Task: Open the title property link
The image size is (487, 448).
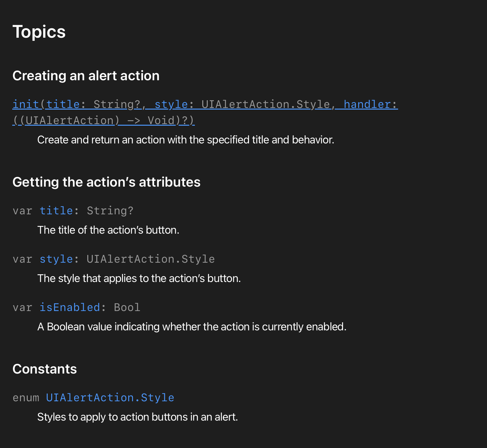Action: [56, 211]
